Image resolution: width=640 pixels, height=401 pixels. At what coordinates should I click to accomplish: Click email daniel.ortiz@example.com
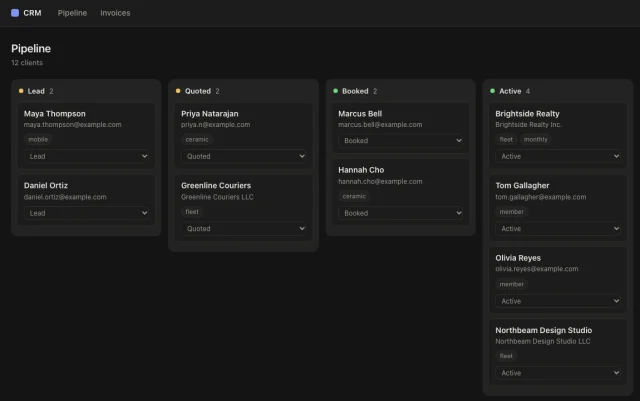[65, 197]
